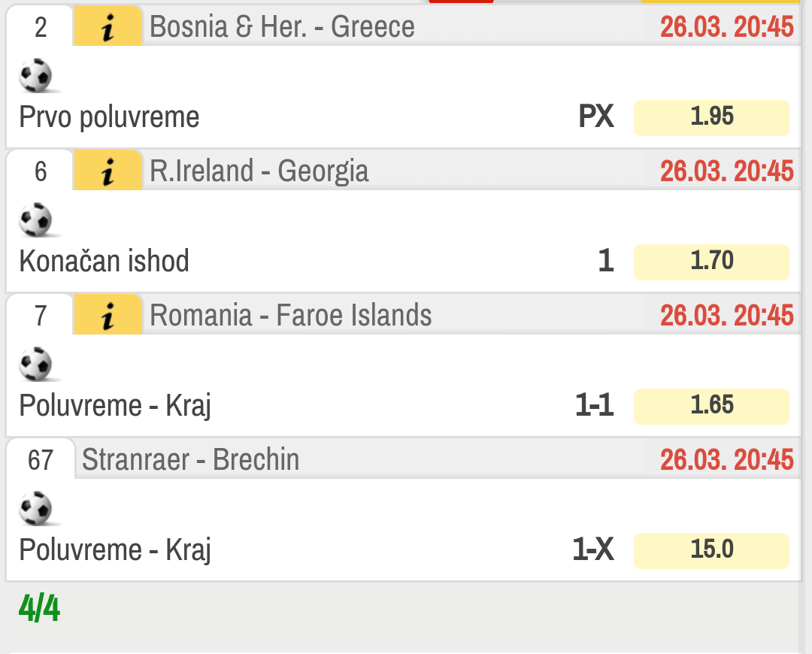Select the 15.0 odds for Stranraer - Brechin
The height and width of the screenshot is (654, 812).
(x=711, y=551)
